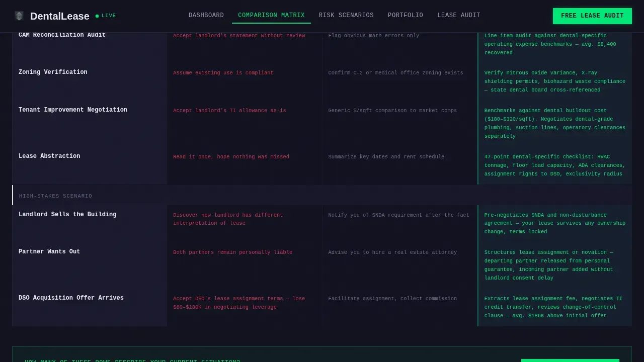Select the Zoning Verification row label
The height and width of the screenshot is (362, 644).
(x=53, y=72)
